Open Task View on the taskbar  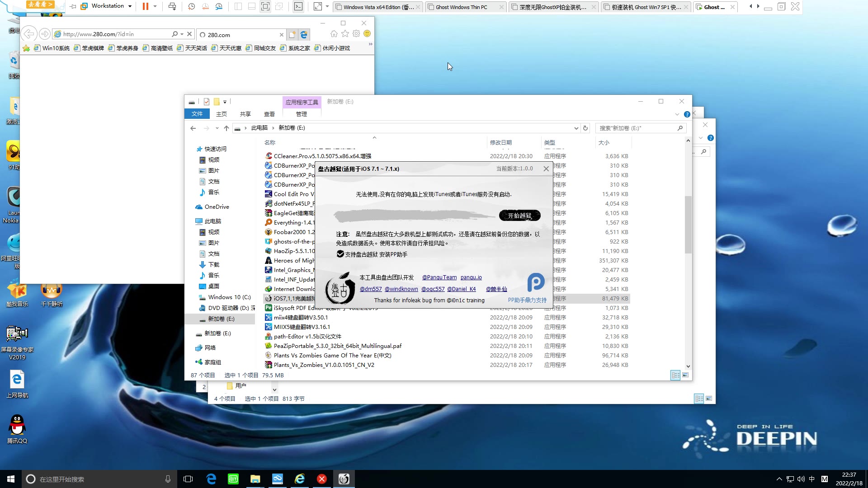click(x=188, y=479)
